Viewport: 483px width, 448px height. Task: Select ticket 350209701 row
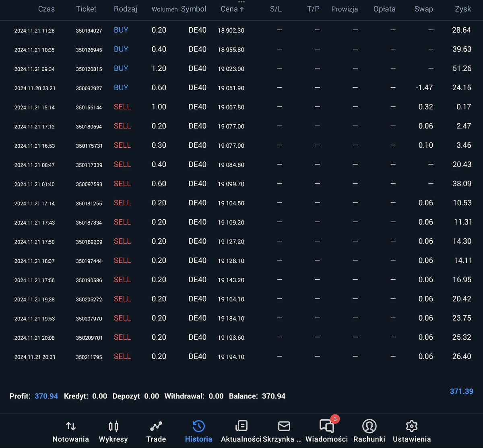click(242, 337)
